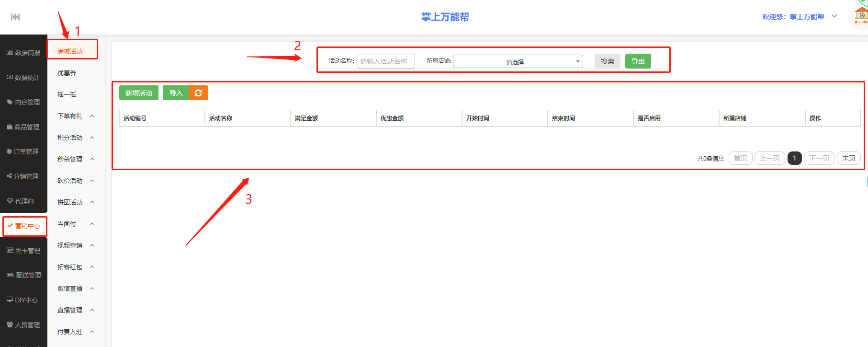Click the orange refresh icon button
Screen dimensions: 868x347
point(198,93)
